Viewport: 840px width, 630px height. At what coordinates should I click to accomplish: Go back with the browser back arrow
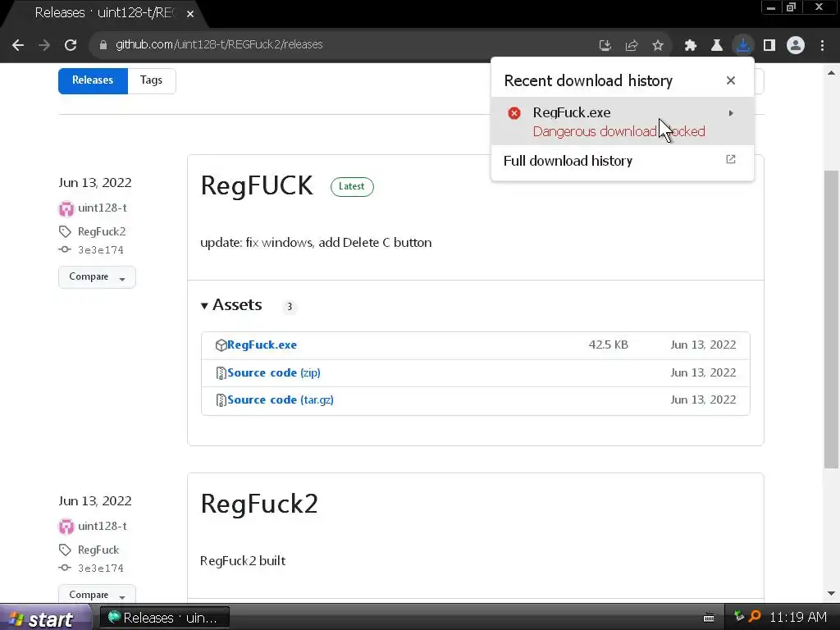[x=18, y=45]
